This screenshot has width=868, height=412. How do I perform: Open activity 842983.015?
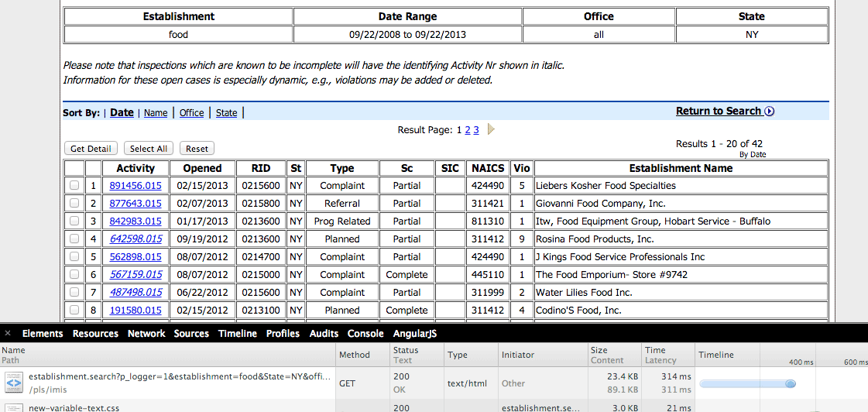pos(136,221)
